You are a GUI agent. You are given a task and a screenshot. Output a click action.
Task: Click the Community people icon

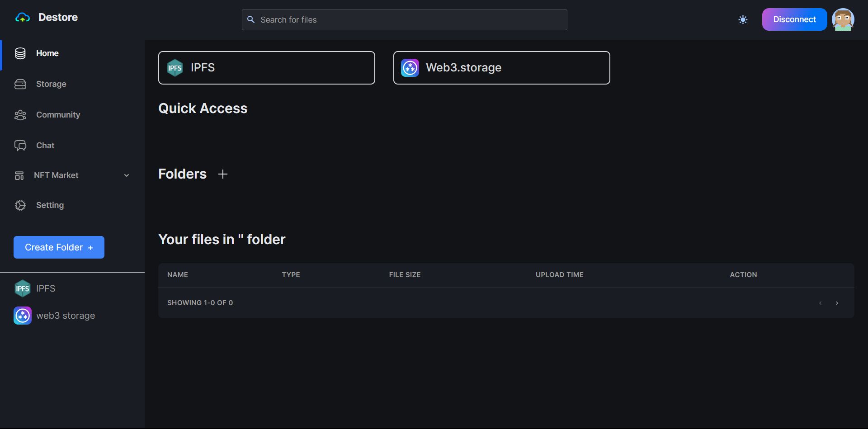coord(20,115)
